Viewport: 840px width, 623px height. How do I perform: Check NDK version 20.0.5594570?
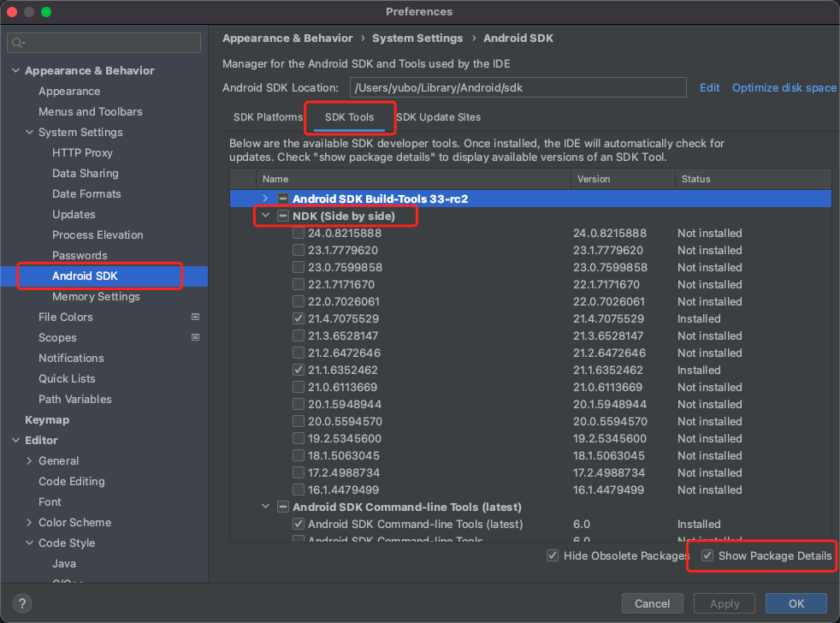pos(299,421)
